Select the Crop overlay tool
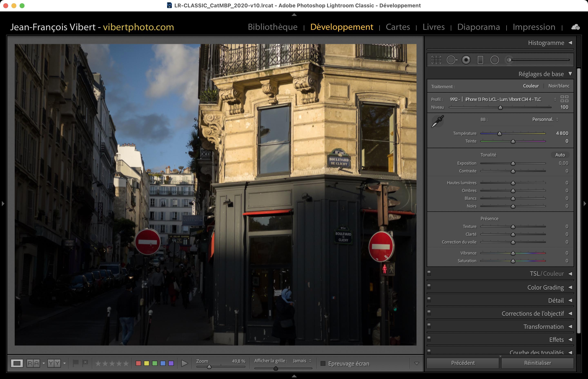Screen dimensions: 588x379 click(436, 60)
